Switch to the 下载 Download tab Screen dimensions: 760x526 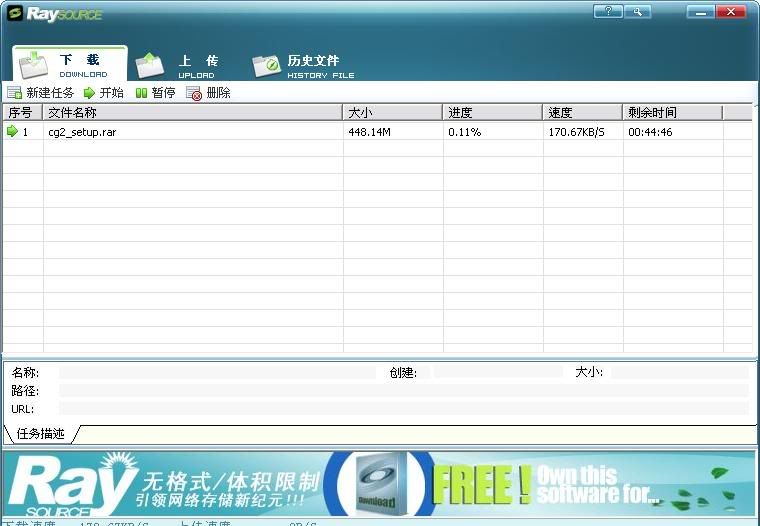click(x=70, y=65)
